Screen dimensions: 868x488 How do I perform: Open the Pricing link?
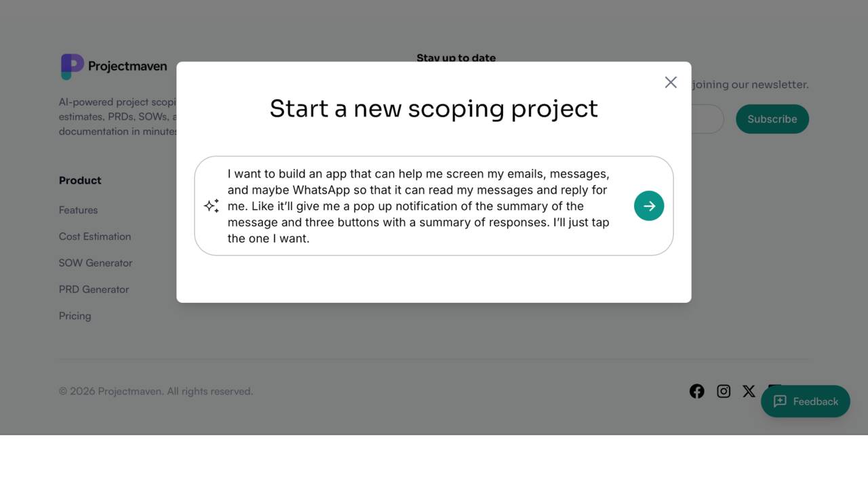[x=75, y=316]
